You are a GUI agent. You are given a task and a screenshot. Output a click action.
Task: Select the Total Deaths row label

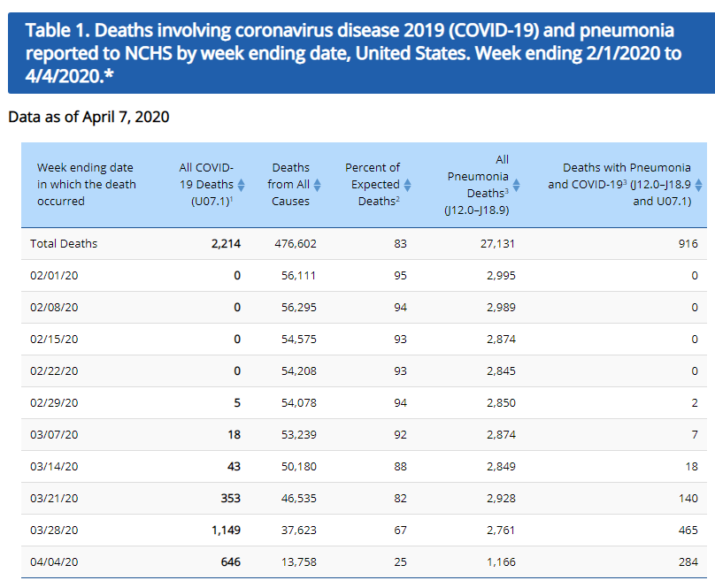click(64, 243)
